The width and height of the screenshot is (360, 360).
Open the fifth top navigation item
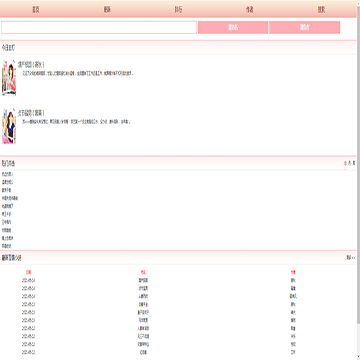321,10
